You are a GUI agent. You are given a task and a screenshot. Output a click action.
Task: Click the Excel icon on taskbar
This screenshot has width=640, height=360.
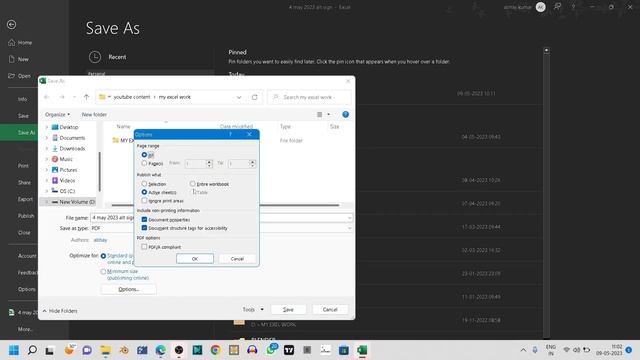click(362, 350)
